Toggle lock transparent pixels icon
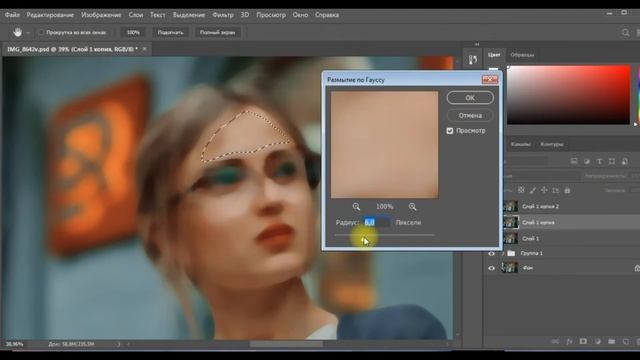This screenshot has height=360, width=640. [521, 190]
